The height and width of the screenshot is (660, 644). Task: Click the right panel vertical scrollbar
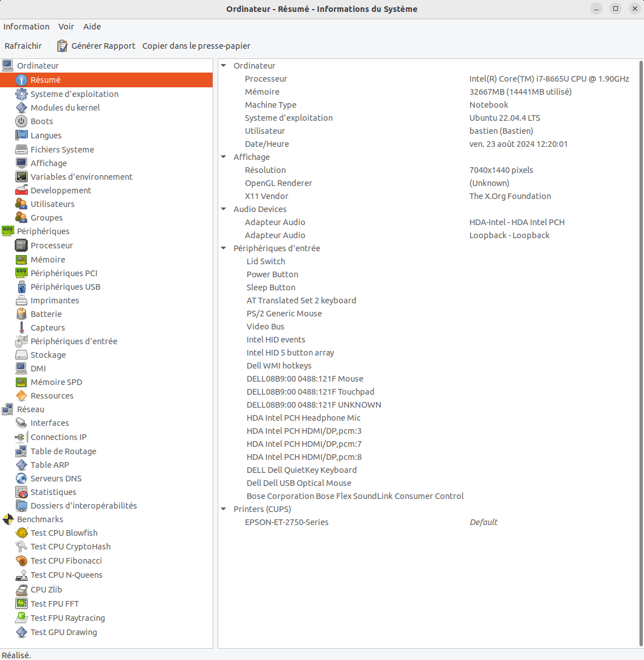(641, 352)
